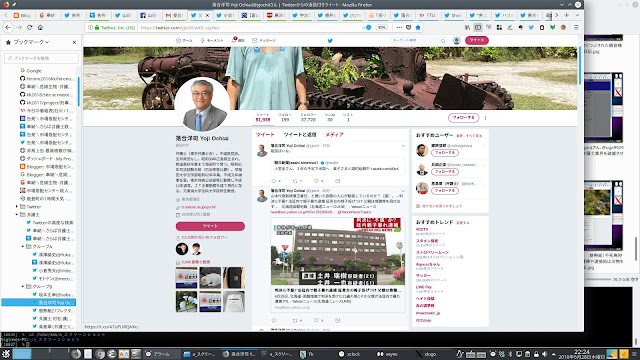Open the Twitter profile avatar menu

click(x=456, y=40)
